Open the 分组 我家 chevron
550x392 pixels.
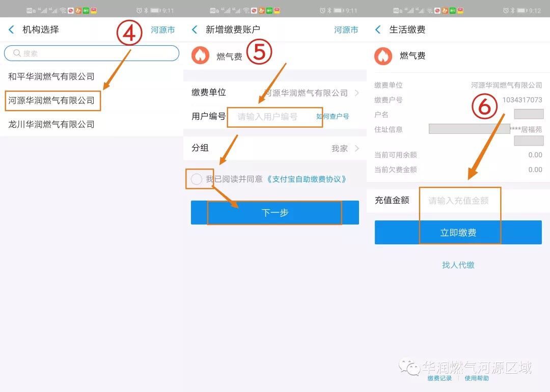tap(356, 148)
